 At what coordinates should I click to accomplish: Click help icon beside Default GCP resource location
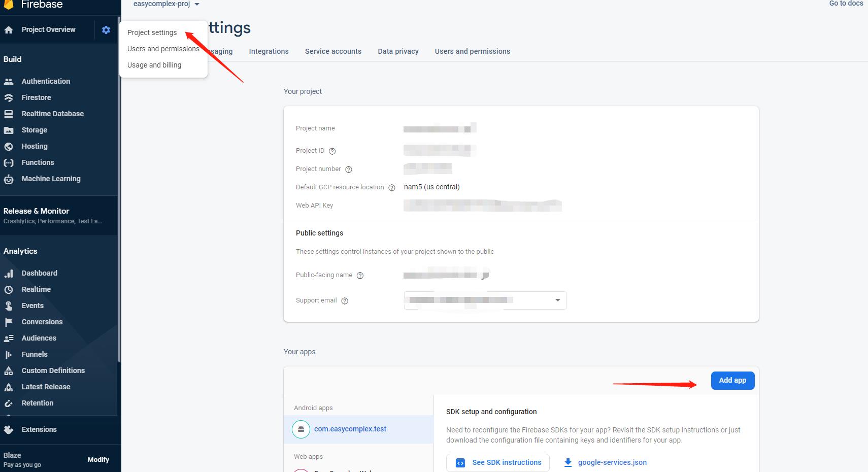tap(392, 187)
